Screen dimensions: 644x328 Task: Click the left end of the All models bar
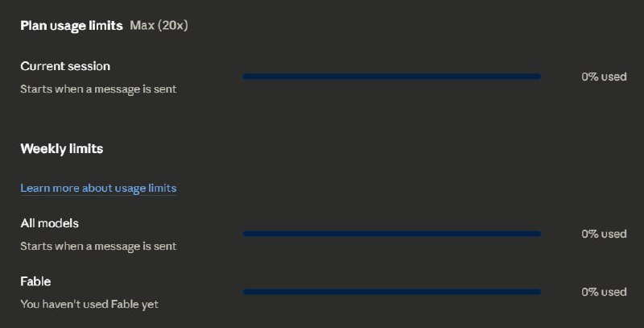(246, 234)
